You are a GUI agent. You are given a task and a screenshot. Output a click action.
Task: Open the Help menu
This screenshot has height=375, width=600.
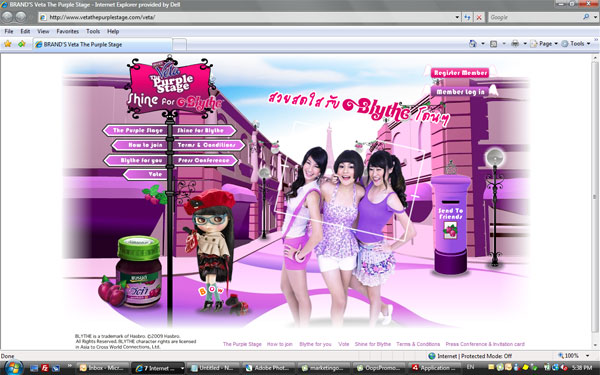tap(113, 31)
